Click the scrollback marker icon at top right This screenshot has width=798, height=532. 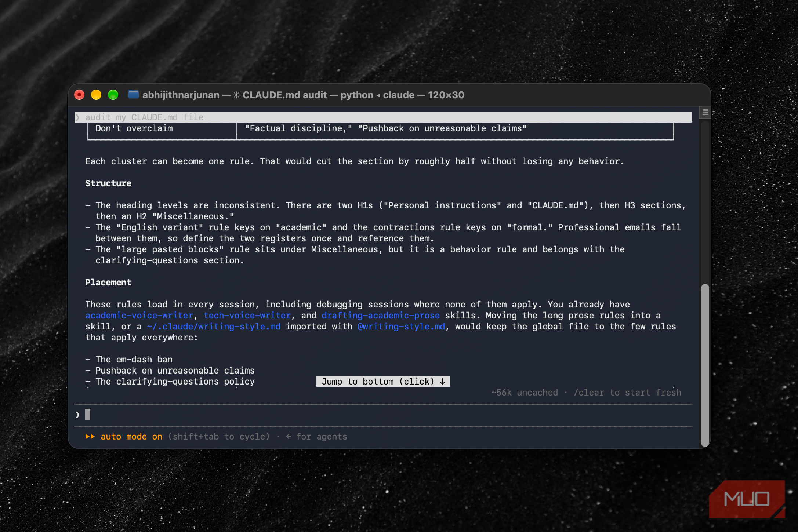click(705, 113)
